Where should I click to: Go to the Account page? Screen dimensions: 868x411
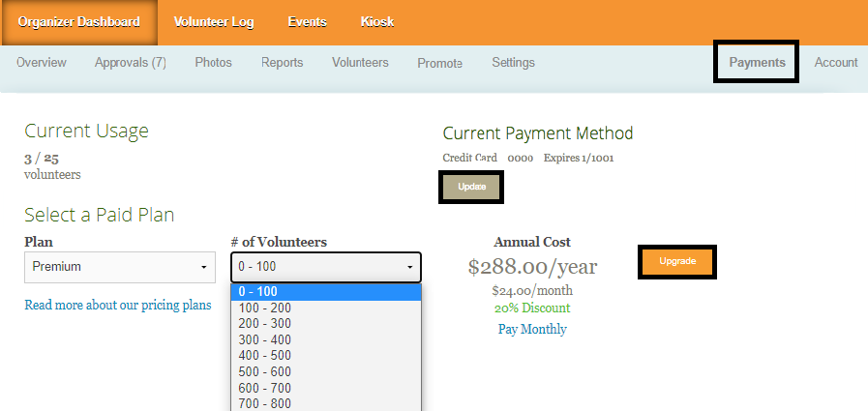835,63
